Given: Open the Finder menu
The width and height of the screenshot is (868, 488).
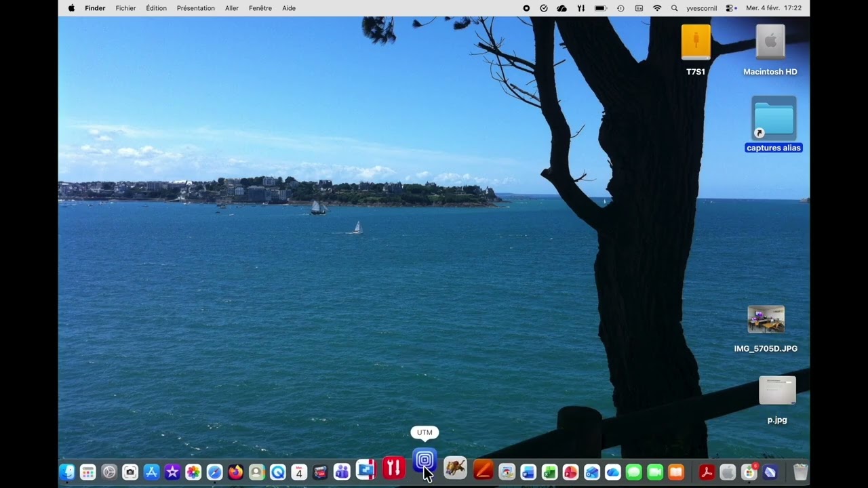Looking at the screenshot, I should coord(95,8).
